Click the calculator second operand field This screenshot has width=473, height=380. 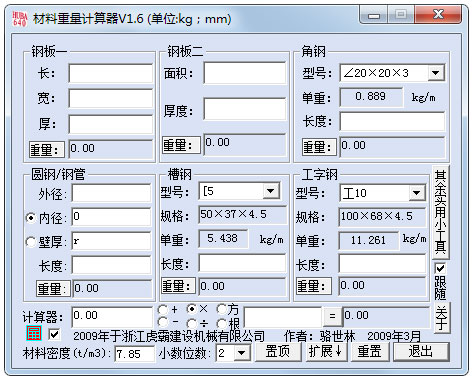[283, 318]
